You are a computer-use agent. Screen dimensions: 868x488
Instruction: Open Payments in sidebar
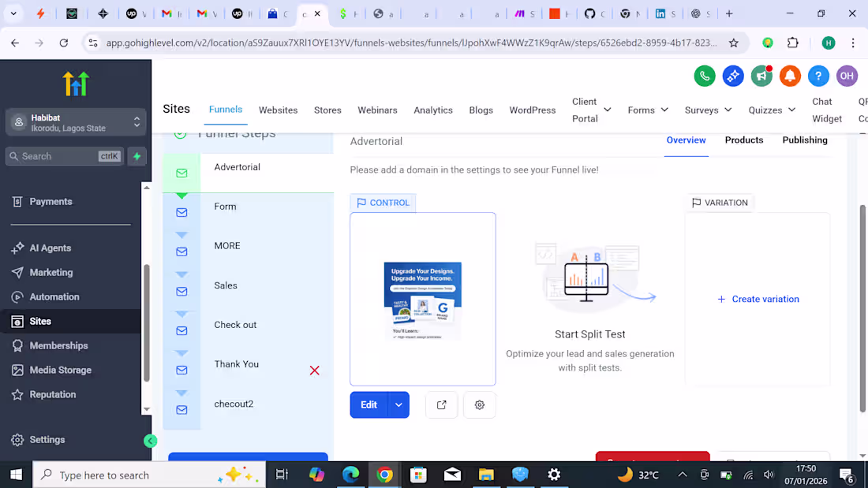[x=51, y=201]
